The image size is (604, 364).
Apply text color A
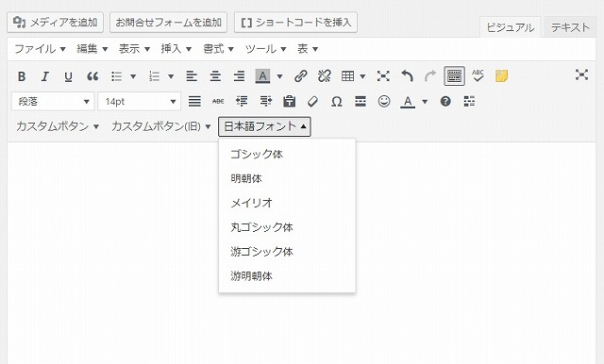point(408,102)
